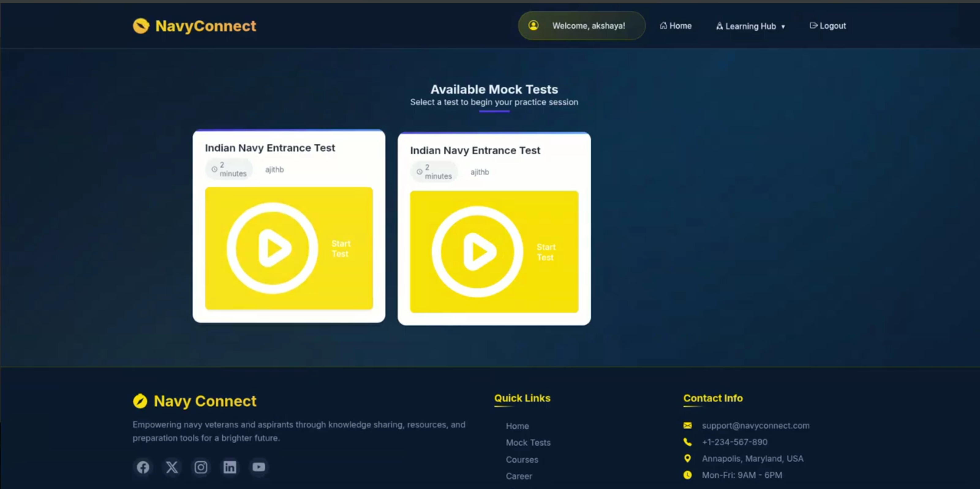This screenshot has height=489, width=980.
Task: Open the Courses quick link
Action: click(522, 459)
